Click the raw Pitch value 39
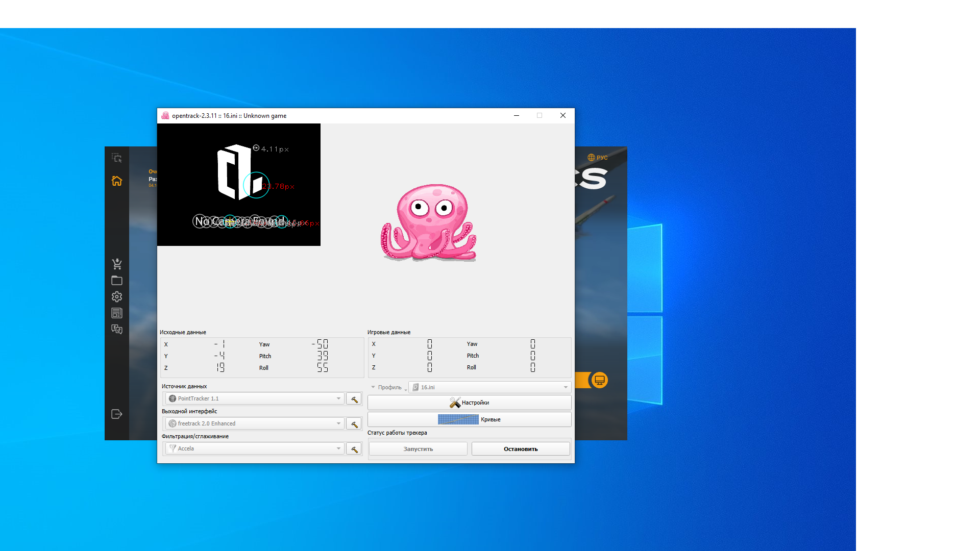Viewport: 980px width, 551px height. pyautogui.click(x=323, y=356)
